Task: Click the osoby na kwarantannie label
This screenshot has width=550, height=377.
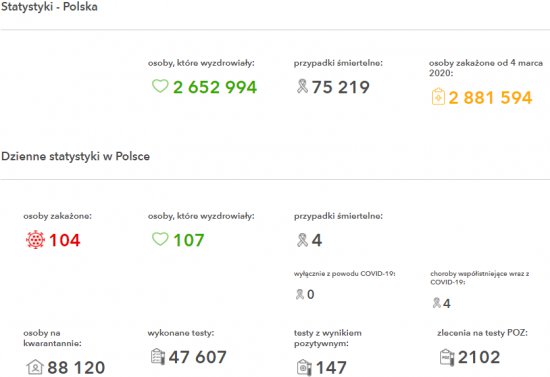Action: click(x=52, y=338)
